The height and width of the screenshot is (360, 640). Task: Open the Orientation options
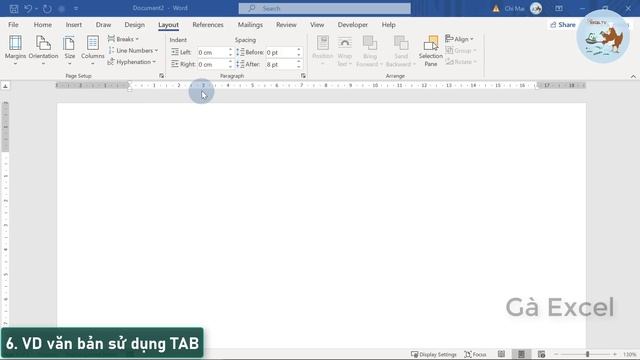43,50
